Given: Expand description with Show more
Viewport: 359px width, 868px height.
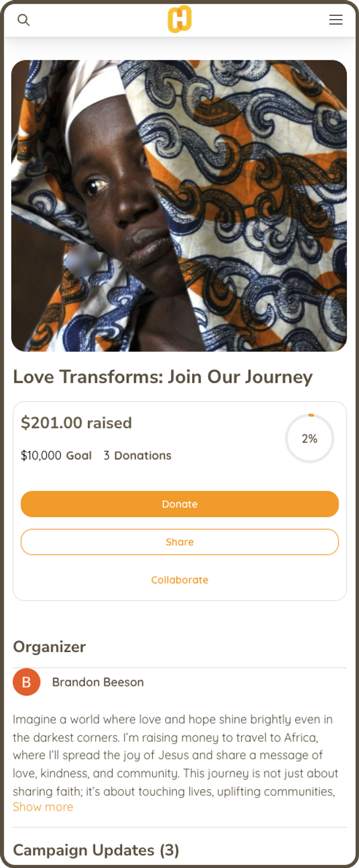Looking at the screenshot, I should click(x=43, y=806).
